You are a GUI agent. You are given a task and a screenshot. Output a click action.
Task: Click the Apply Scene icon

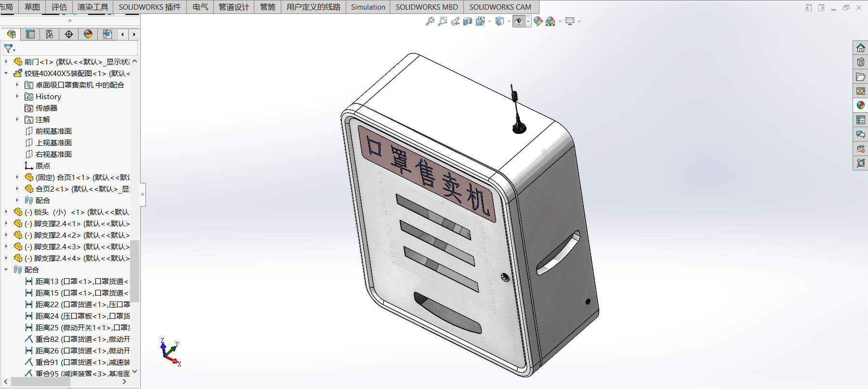pos(551,21)
